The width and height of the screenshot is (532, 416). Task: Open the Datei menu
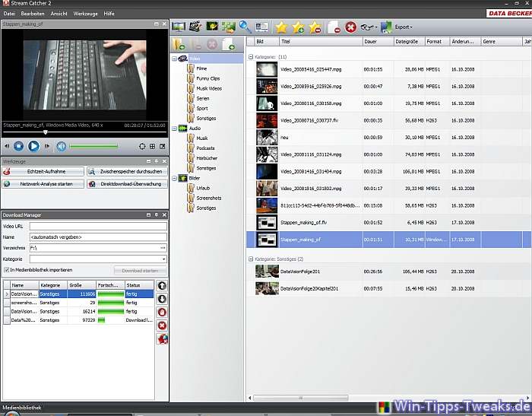(9, 14)
